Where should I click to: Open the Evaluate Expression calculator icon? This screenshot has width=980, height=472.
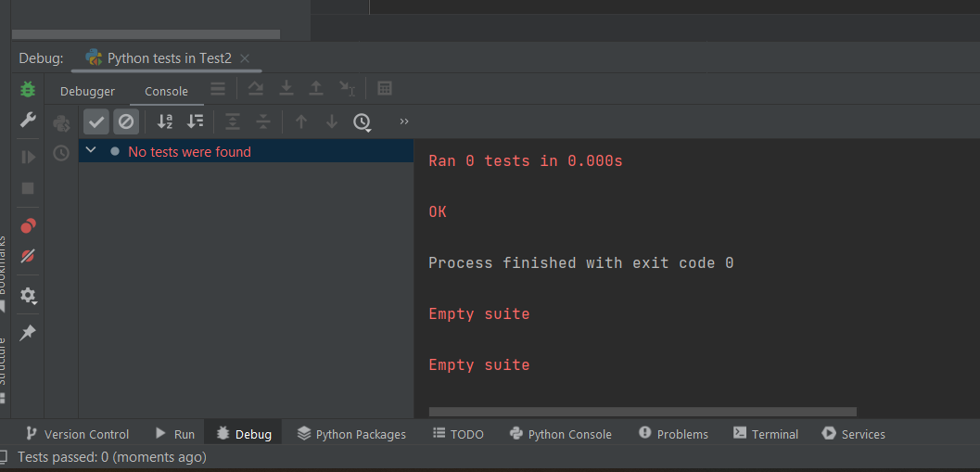tap(385, 89)
